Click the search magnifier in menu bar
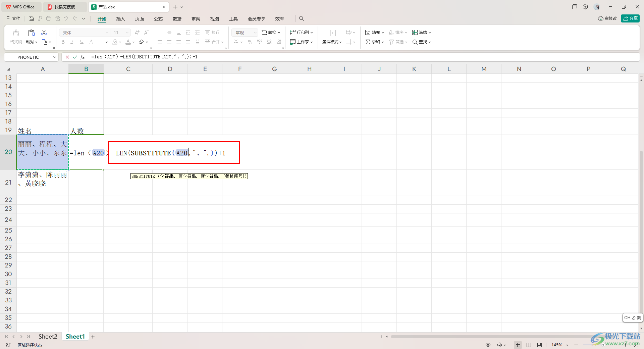The width and height of the screenshot is (644, 349). tap(302, 19)
